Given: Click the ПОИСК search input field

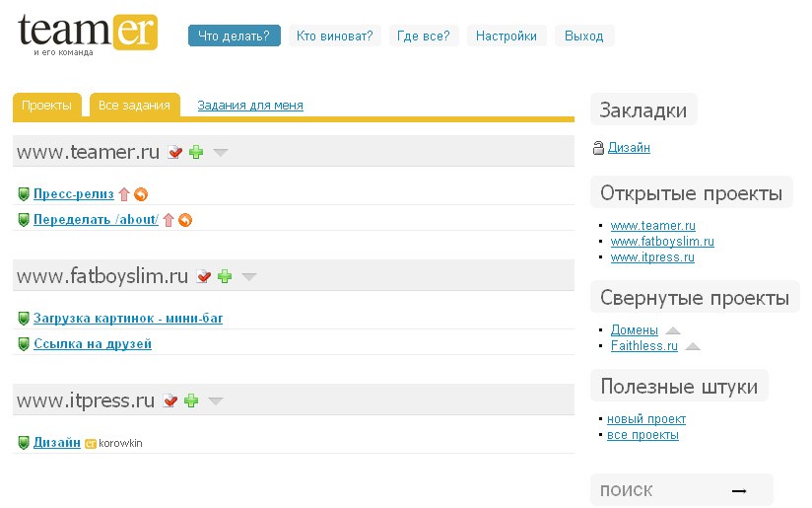Looking at the screenshot, I should click(660, 490).
